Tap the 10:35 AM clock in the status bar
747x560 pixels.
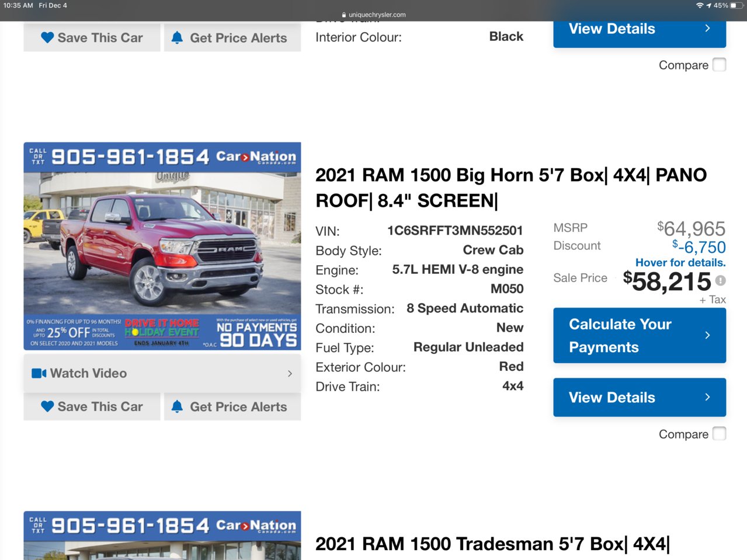click(18, 5)
